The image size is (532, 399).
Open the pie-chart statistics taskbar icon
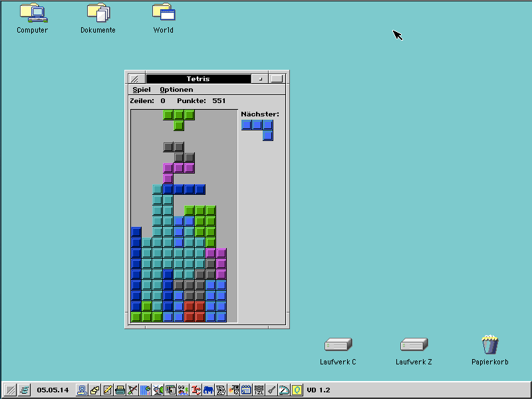146,390
